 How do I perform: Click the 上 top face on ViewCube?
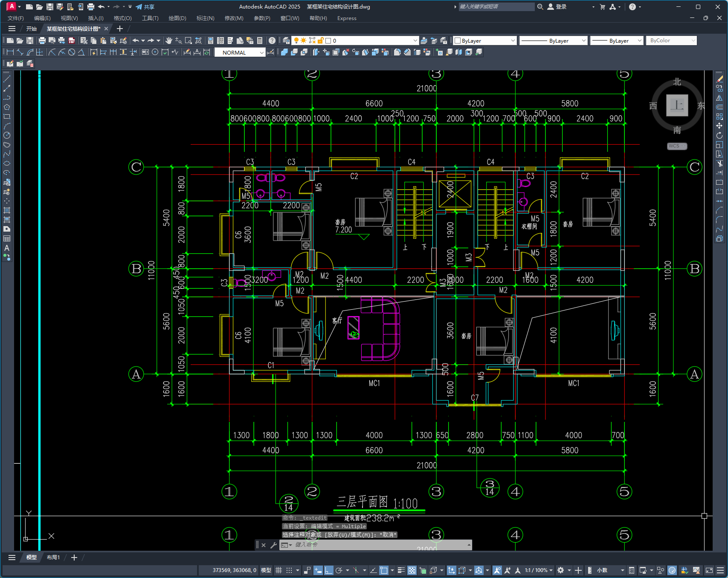(x=677, y=105)
